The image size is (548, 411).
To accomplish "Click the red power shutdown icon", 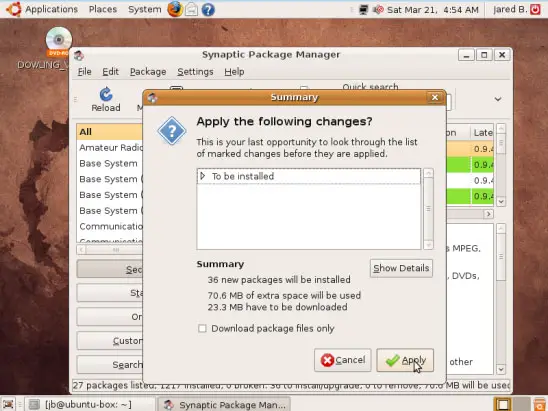I will (x=535, y=9).
